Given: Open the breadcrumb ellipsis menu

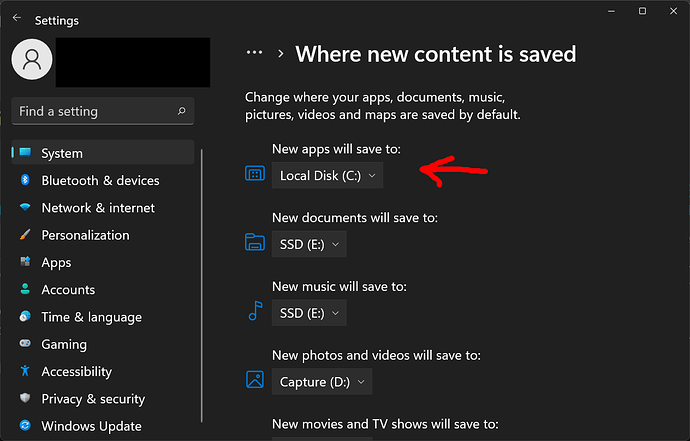Looking at the screenshot, I should coord(255,53).
